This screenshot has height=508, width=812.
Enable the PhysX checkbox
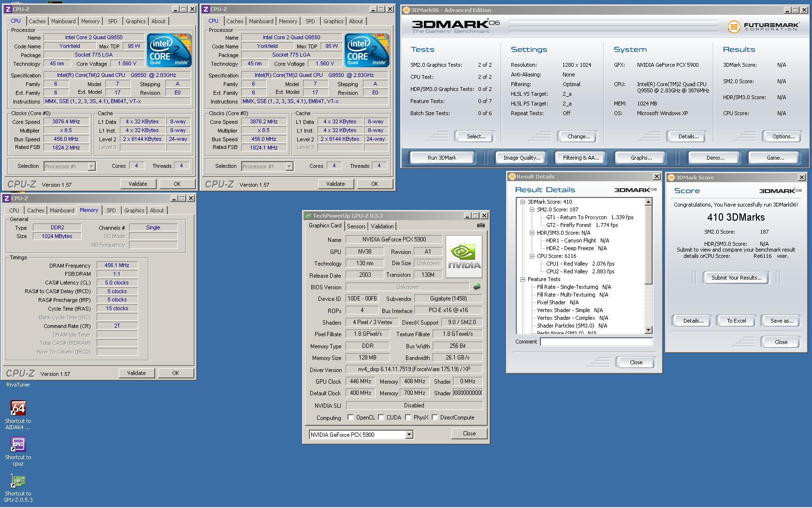pos(408,418)
